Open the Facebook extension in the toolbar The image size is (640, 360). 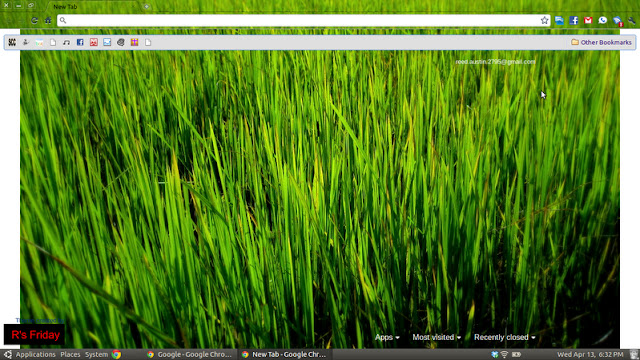tap(573, 20)
